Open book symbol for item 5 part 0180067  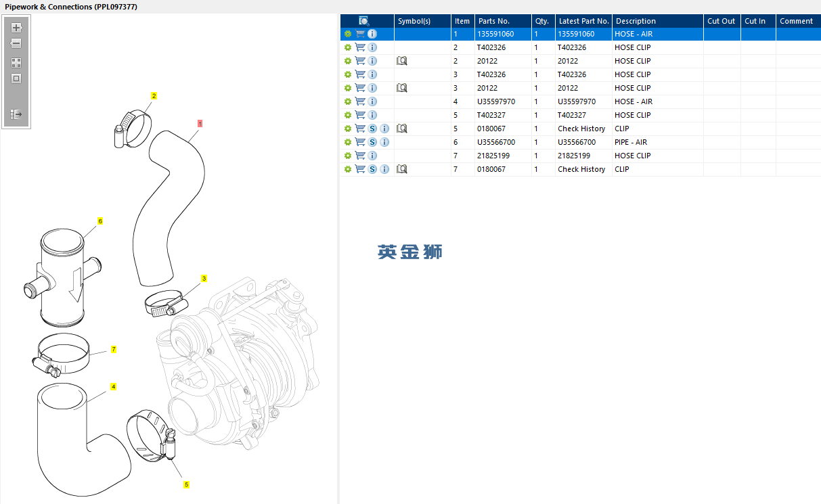[x=402, y=129]
